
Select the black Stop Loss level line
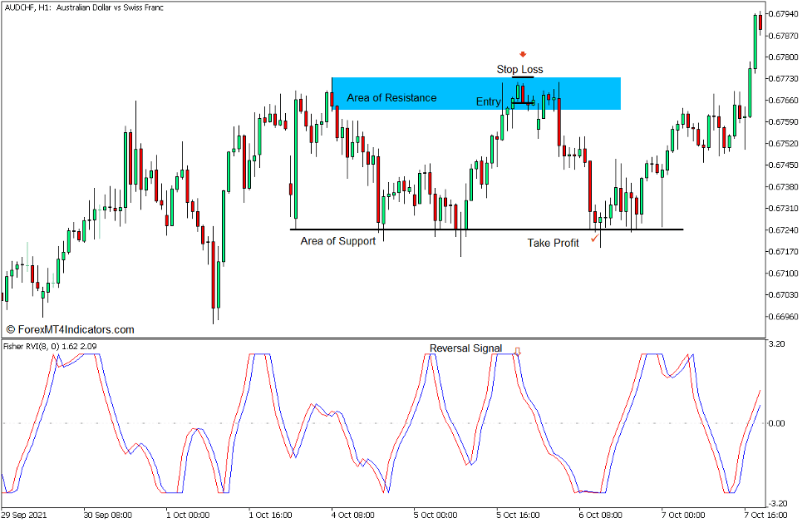coord(524,76)
